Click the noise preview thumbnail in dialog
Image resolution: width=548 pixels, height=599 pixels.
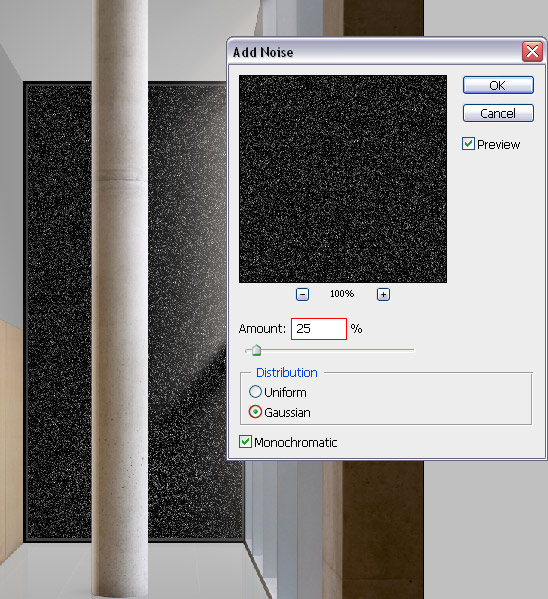click(x=343, y=179)
